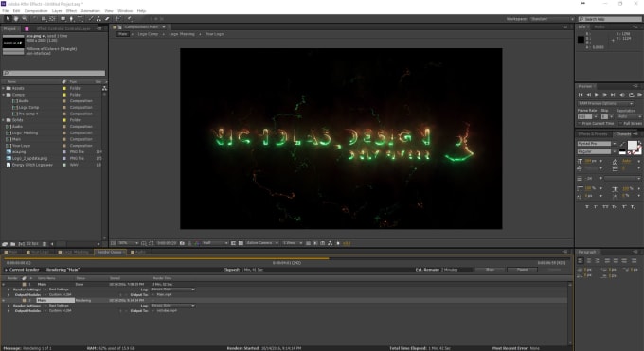This screenshot has width=644, height=351.
Task: Select the Selection arrow tool
Action: coord(8,19)
